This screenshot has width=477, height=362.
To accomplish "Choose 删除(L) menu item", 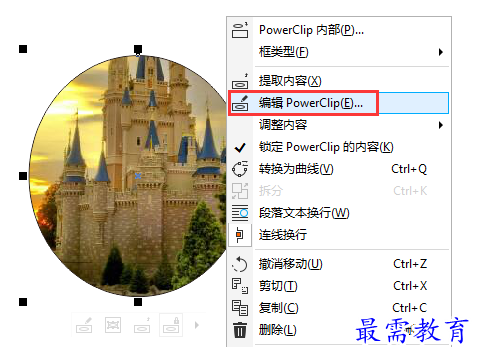I will point(338,330).
